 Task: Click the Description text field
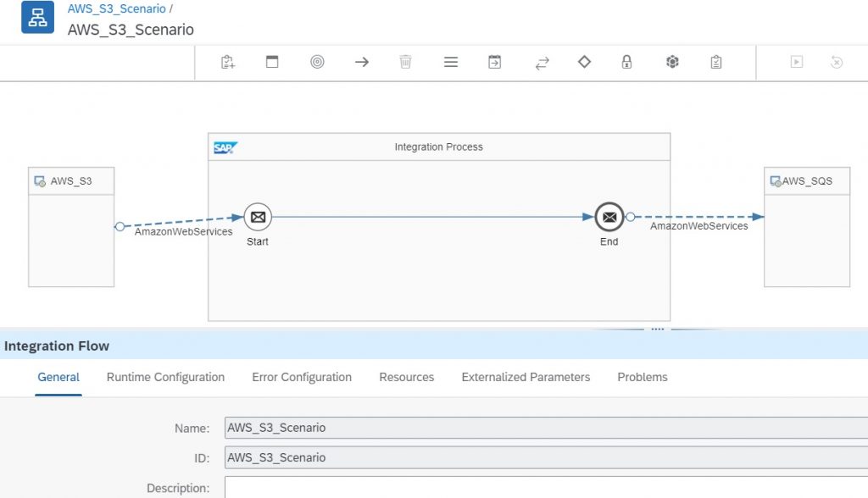[x=547, y=488]
